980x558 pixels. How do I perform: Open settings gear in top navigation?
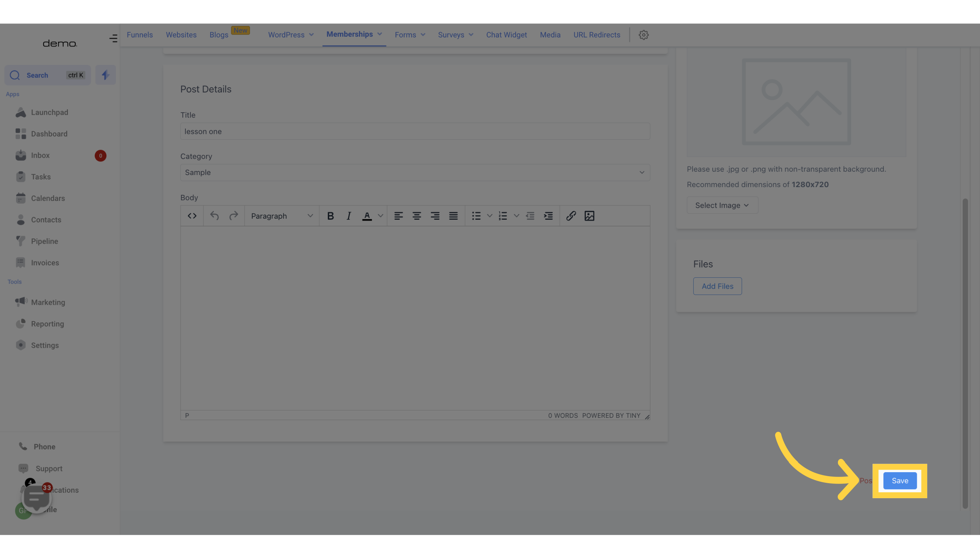click(x=644, y=35)
